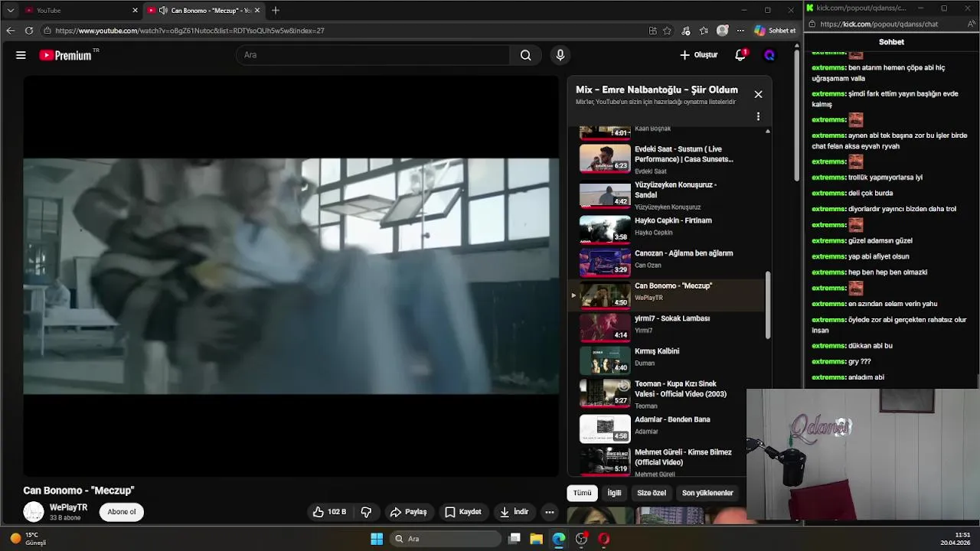Open the Oluştur create button
Screen dimensions: 980x551
coord(698,55)
